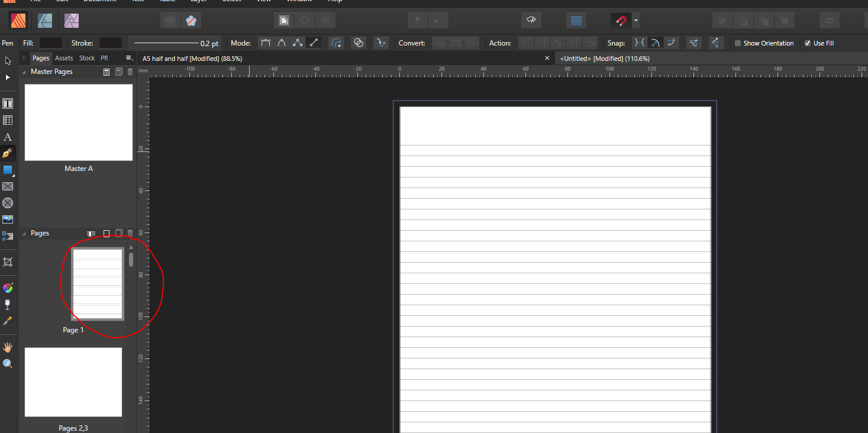Switch to the Stock panel tab

tap(87, 58)
